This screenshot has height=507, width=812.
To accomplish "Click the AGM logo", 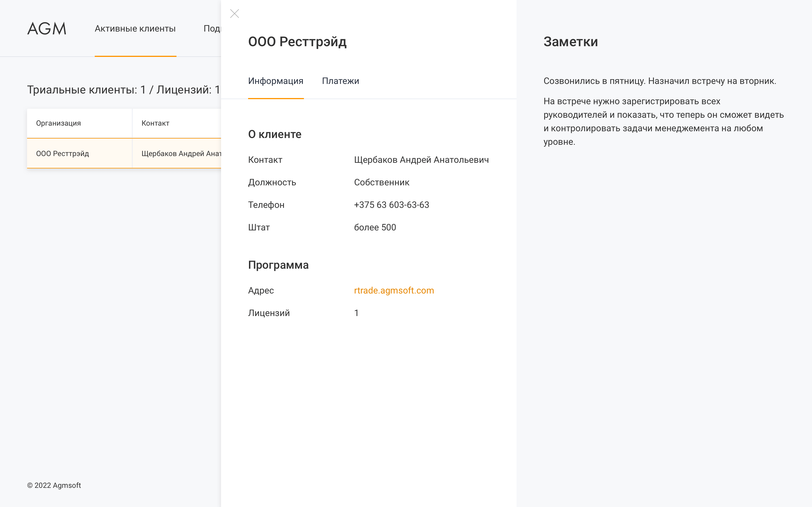I will pyautogui.click(x=47, y=28).
